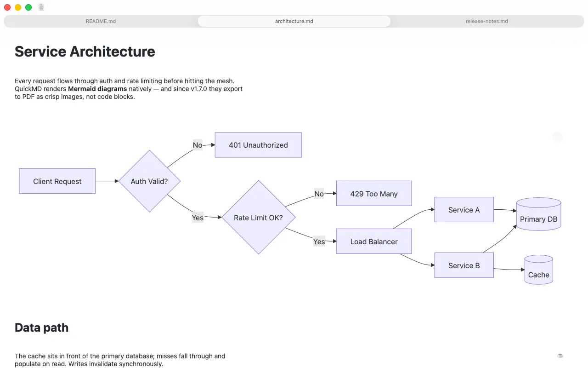Click the Service Architecture heading
Image resolution: width=588 pixels, height=368 pixels.
[x=85, y=52]
